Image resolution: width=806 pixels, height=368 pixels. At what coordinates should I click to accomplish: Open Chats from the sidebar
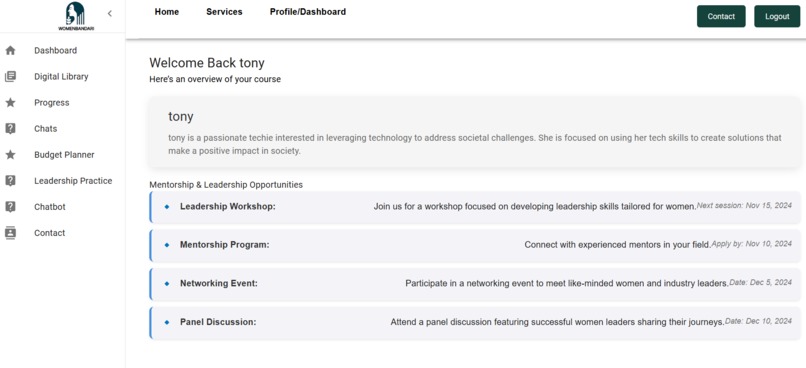(x=46, y=128)
